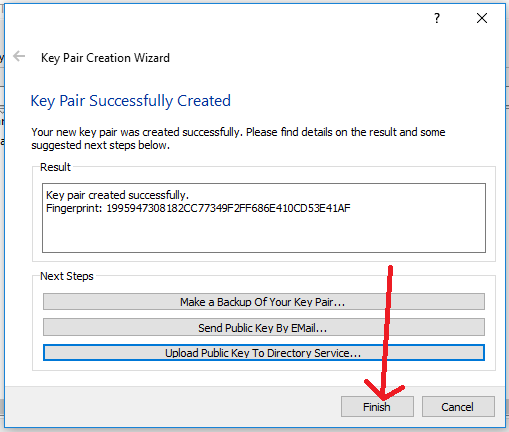The width and height of the screenshot is (509, 432).
Task: Click the 'Key Pair Creation Wizard' window title
Action: pyautogui.click(x=105, y=58)
